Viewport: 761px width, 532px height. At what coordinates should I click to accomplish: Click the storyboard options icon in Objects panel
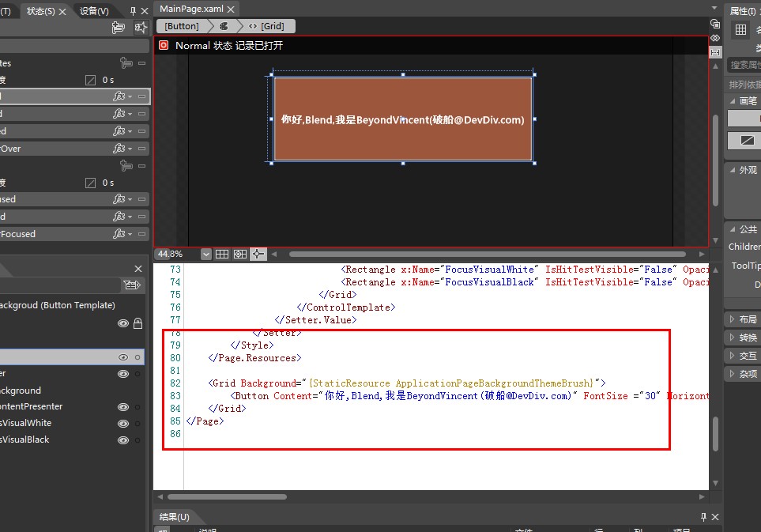[132, 285]
